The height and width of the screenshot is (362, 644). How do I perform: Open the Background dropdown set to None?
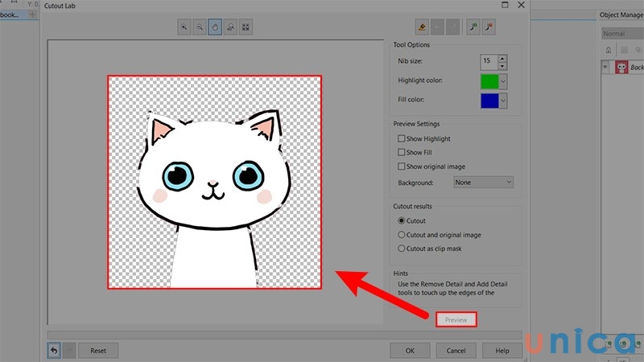(483, 183)
